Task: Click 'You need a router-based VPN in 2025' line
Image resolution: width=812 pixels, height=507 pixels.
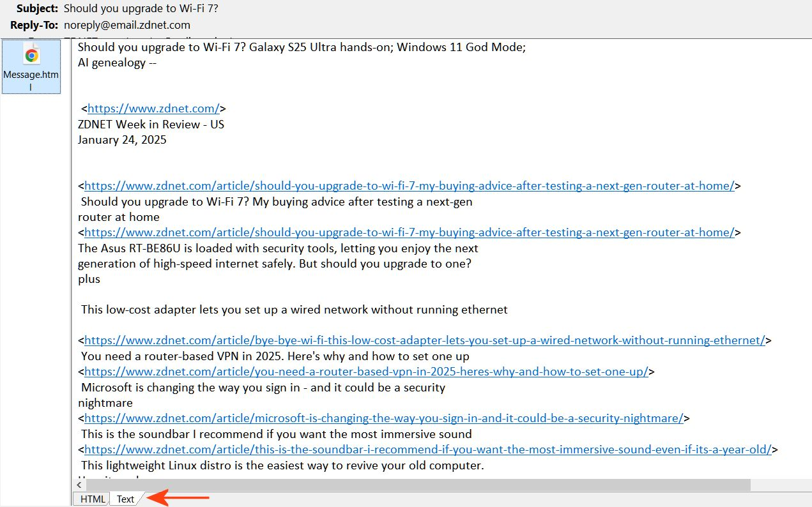Action: [x=275, y=356]
